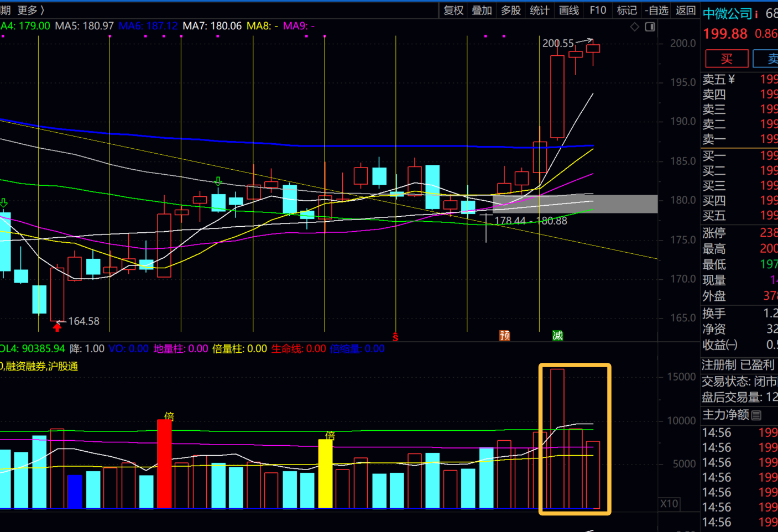Toggle the X10 volume scale box
The width and height of the screenshot is (778, 532).
(669, 504)
